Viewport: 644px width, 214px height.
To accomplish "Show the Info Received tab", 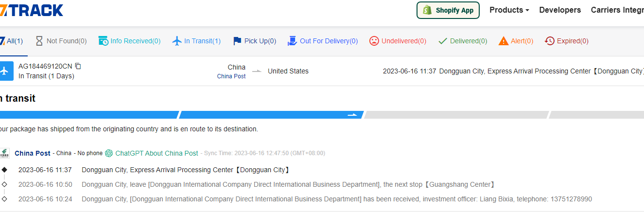I will pyautogui.click(x=130, y=41).
